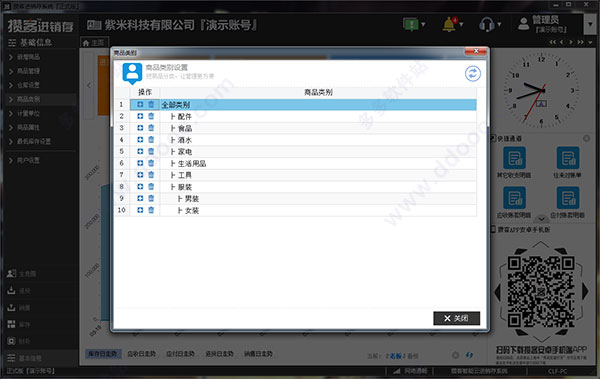Click the analog clock widget
This screenshot has height=379, width=600.
coord(541,91)
